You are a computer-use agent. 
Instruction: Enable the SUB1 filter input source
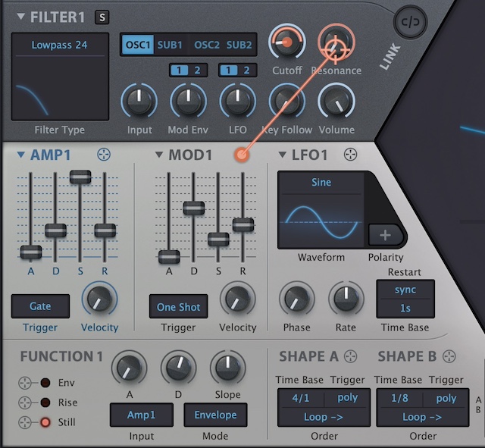point(170,45)
